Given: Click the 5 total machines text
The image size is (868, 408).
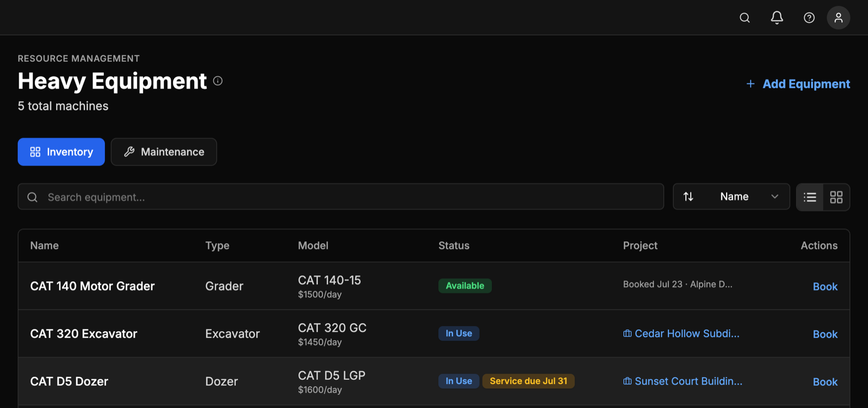Looking at the screenshot, I should point(63,106).
